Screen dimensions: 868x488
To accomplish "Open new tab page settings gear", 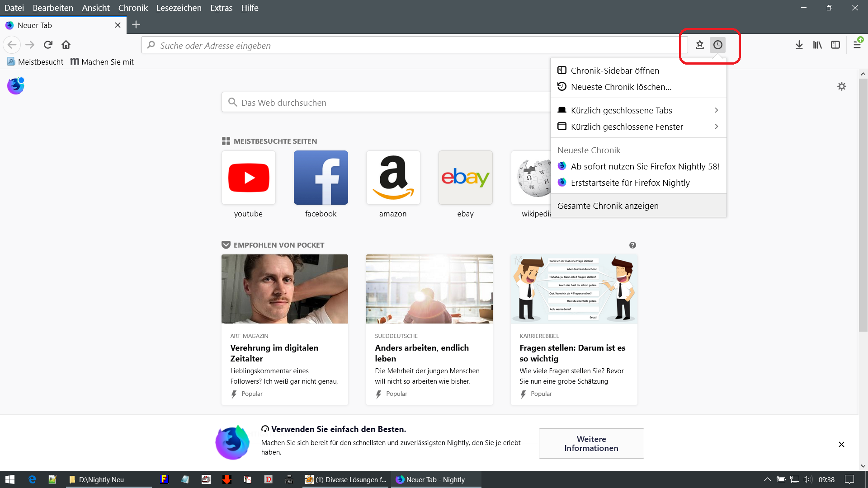I will [x=841, y=86].
